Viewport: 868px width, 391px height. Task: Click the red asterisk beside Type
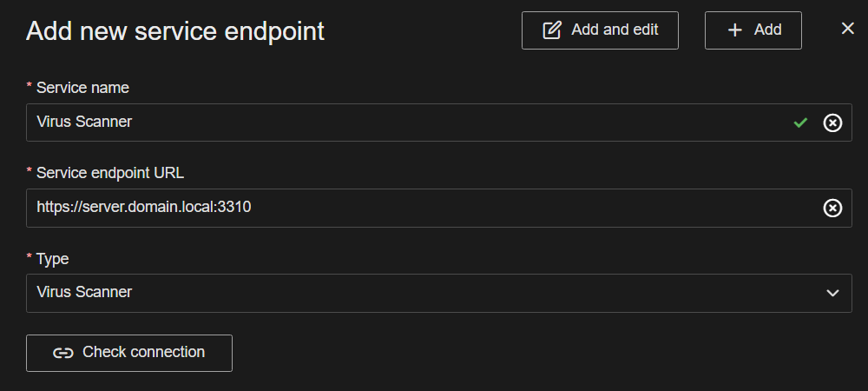click(x=30, y=256)
